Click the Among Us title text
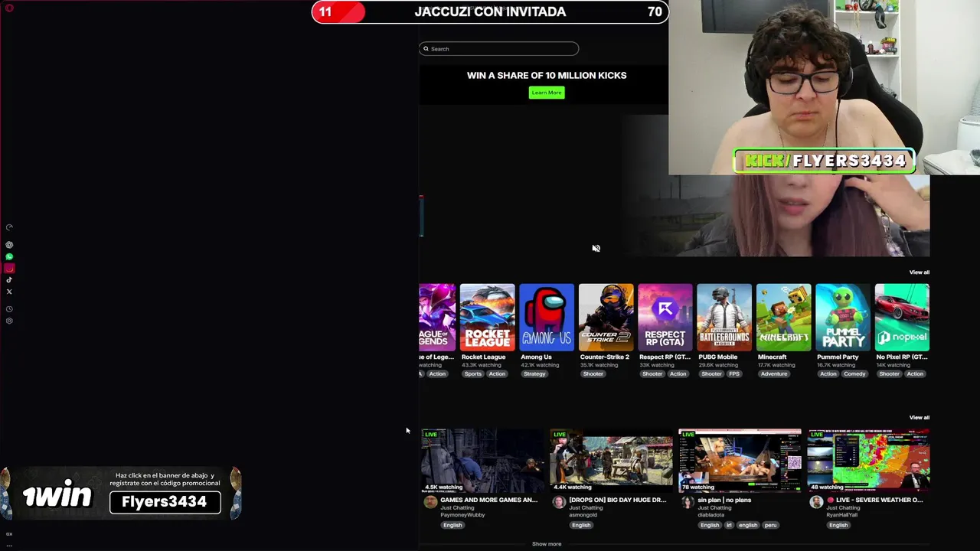980x551 pixels. pyautogui.click(x=536, y=357)
